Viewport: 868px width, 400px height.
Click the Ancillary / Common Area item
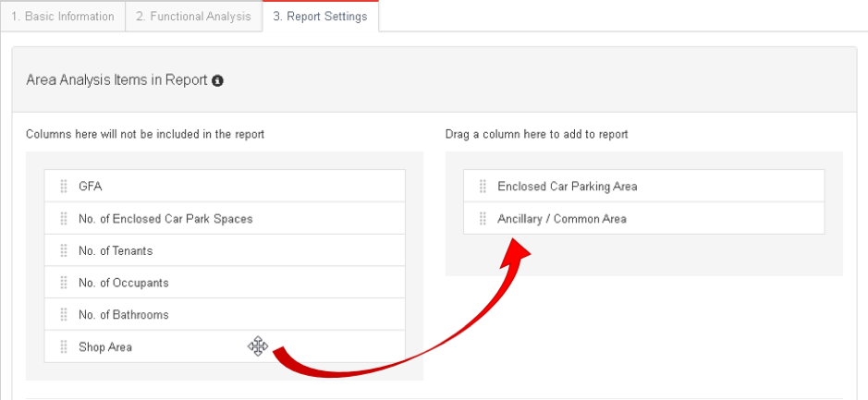point(643,218)
